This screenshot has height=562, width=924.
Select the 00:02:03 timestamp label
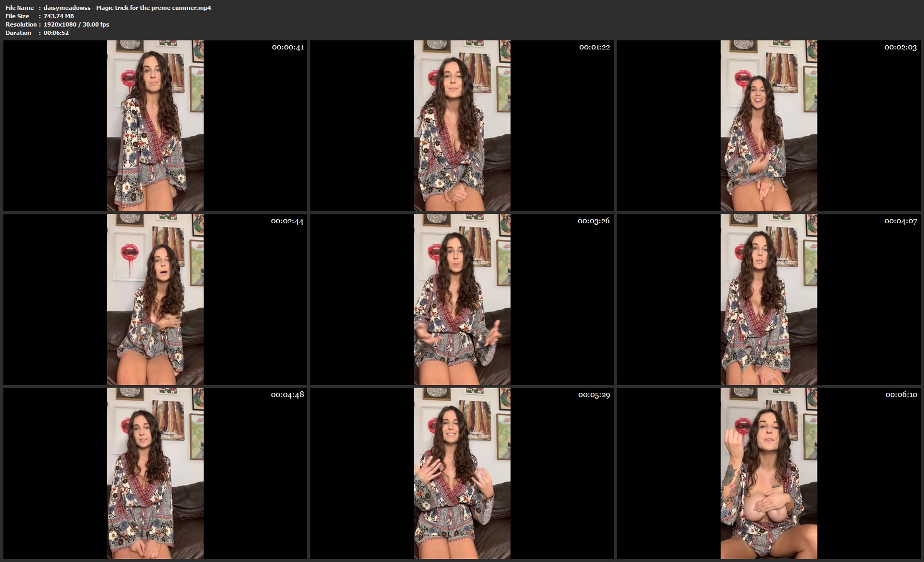900,47
